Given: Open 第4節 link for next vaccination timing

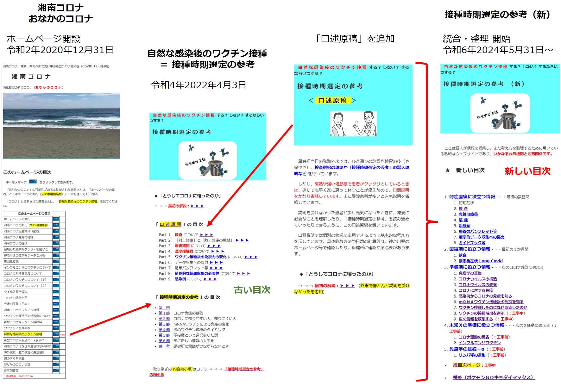Looking at the screenshot, I should tap(164, 330).
